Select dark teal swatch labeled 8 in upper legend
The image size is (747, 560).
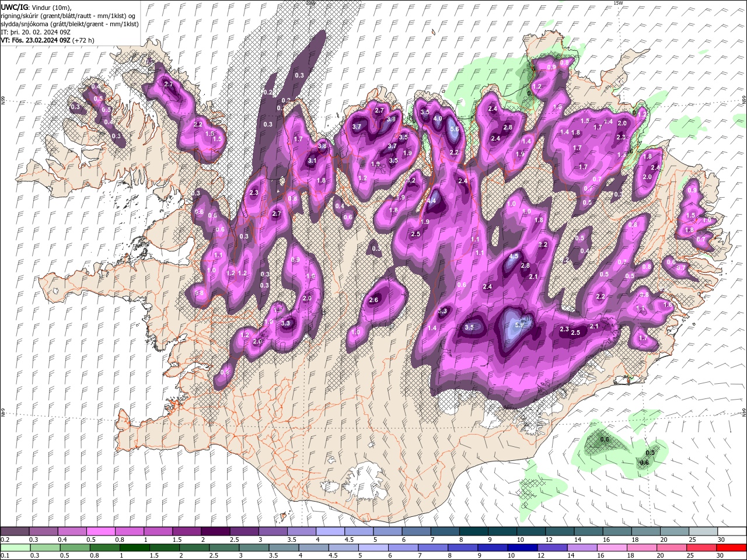474,531
